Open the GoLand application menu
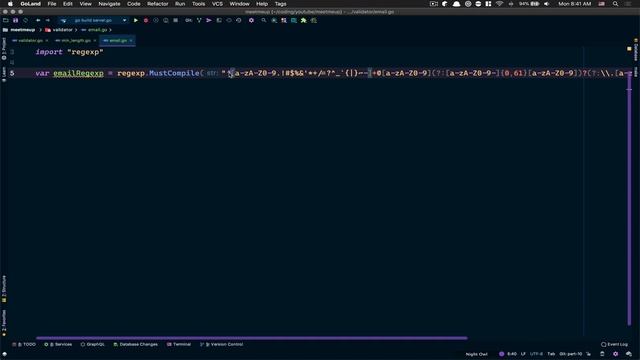The width and height of the screenshot is (640, 360). tap(31, 4)
